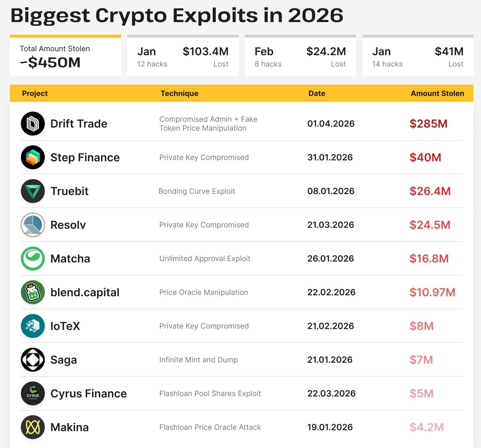Select the Total Amount Stolen tab

[x=65, y=56]
